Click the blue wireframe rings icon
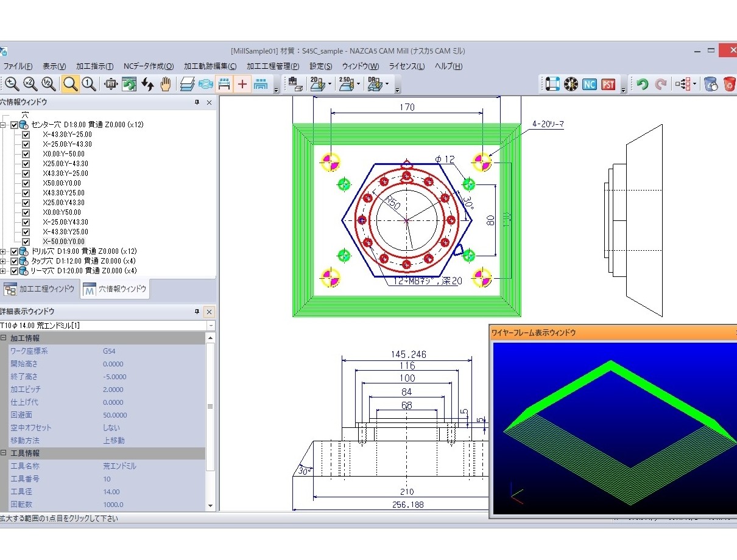Viewport: 737px width, 560px height. [205, 85]
